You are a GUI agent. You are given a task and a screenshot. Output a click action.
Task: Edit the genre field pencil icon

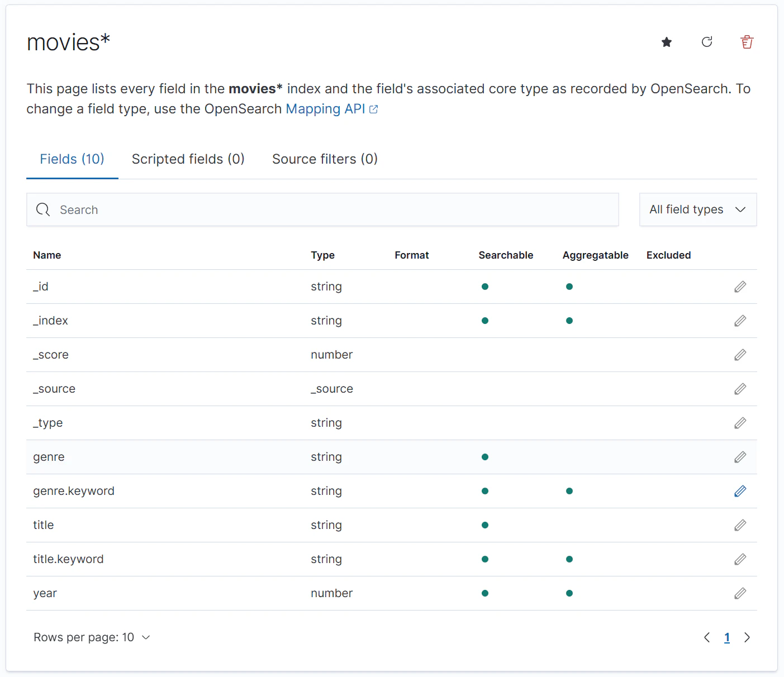[740, 457]
